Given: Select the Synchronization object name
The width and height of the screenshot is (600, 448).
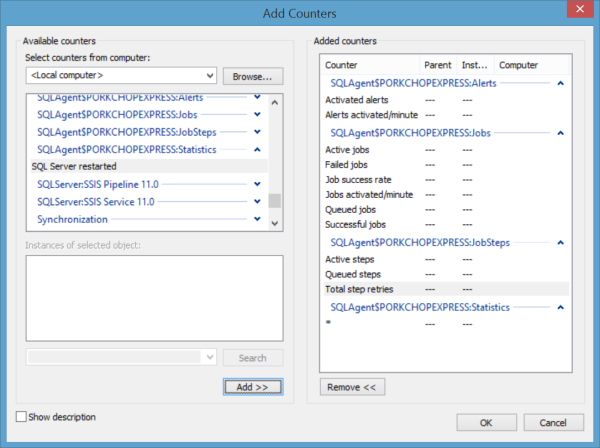Looking at the screenshot, I should point(72,219).
